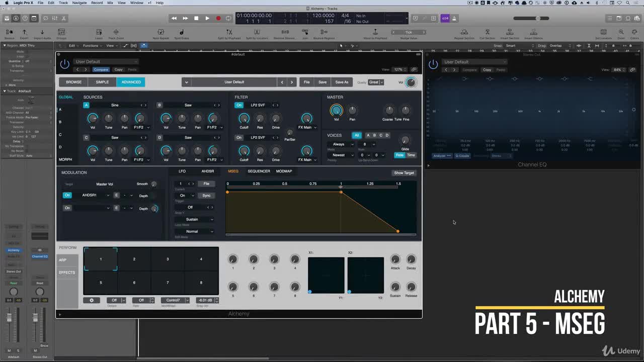Click the Set Locators toolbar icon
644x362 pixels.
603,33
